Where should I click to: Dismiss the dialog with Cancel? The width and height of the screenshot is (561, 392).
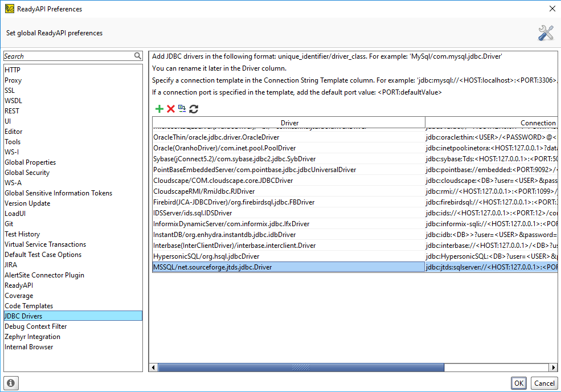pos(544,383)
